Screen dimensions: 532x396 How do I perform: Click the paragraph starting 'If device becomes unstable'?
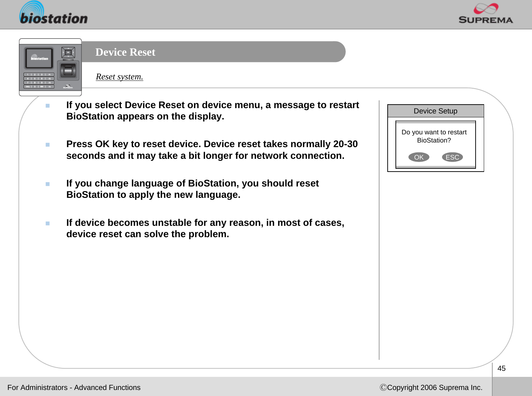pos(205,228)
